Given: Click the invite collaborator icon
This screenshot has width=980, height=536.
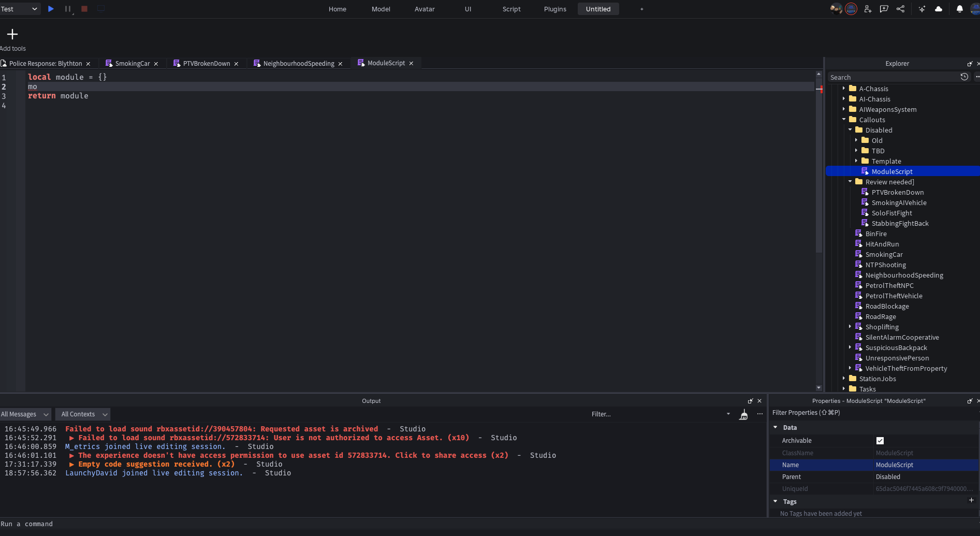Looking at the screenshot, I should (x=868, y=9).
